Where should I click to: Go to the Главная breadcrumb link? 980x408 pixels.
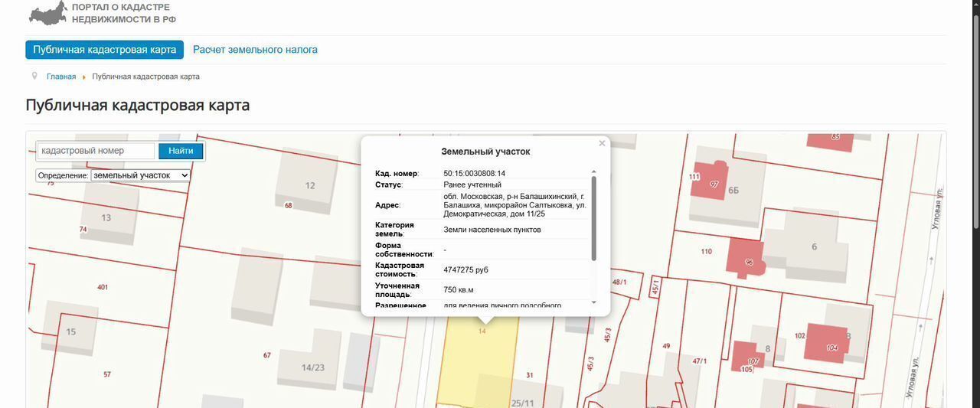[61, 77]
